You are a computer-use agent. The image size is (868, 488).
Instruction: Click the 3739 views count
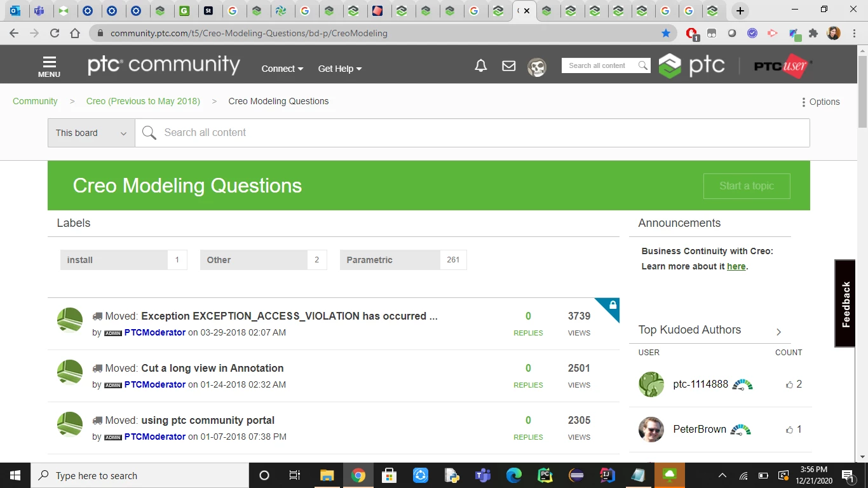[579, 316]
